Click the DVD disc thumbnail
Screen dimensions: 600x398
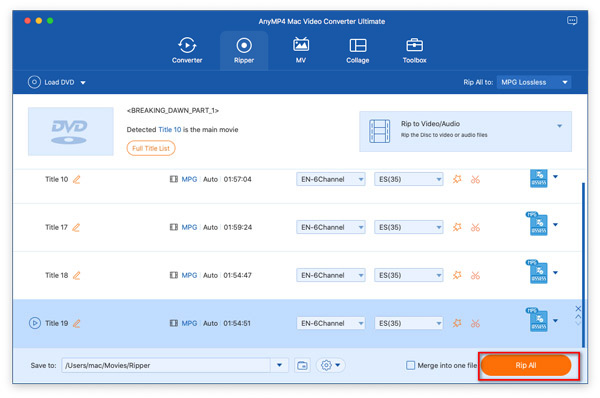point(70,131)
